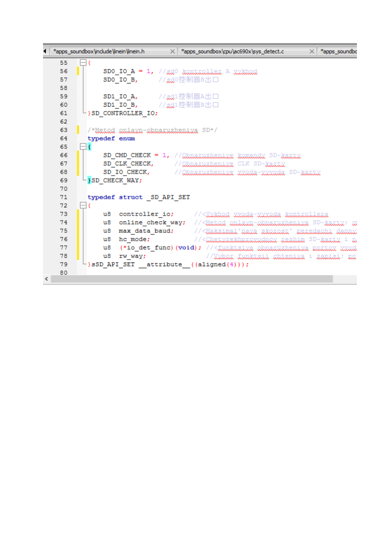Screen dimensions: 392x555
Task: Click the horizontal scrollbar thumb
Action: [192, 279]
